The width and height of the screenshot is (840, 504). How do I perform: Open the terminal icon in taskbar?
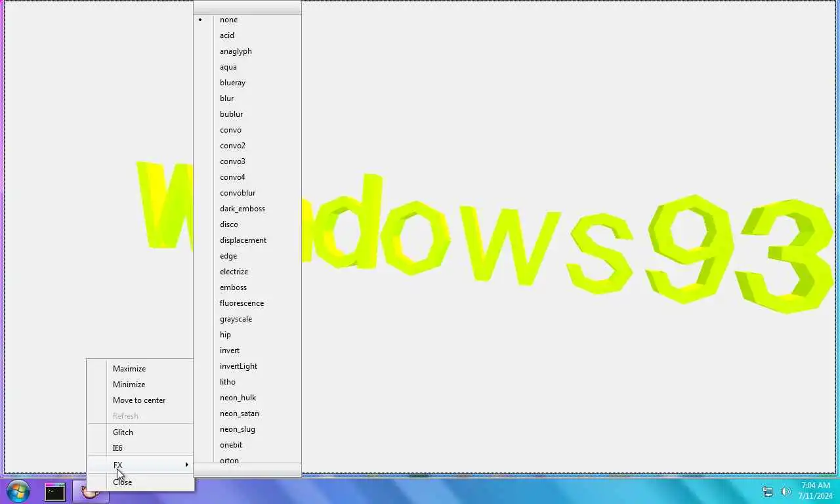[54, 492]
